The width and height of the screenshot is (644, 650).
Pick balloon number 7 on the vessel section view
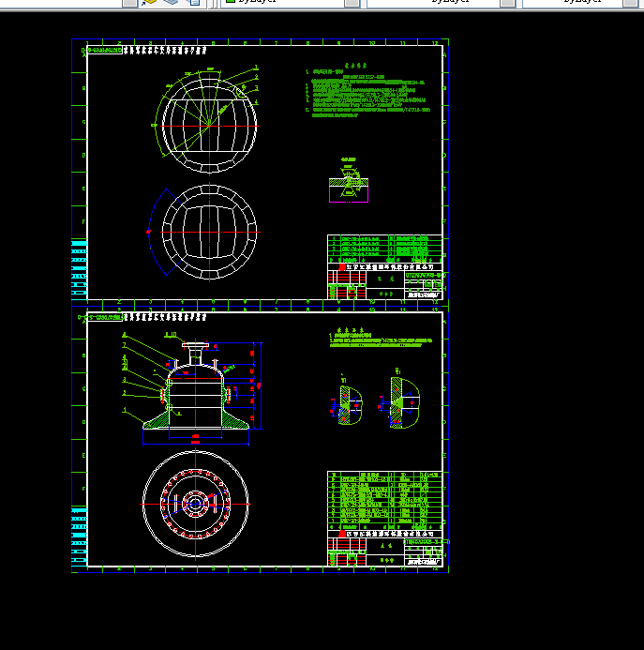tap(124, 345)
